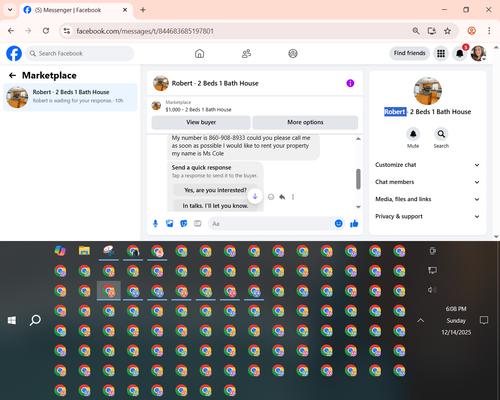500x400 pixels.
Task: Click the View buyer button
Action: coord(201,122)
